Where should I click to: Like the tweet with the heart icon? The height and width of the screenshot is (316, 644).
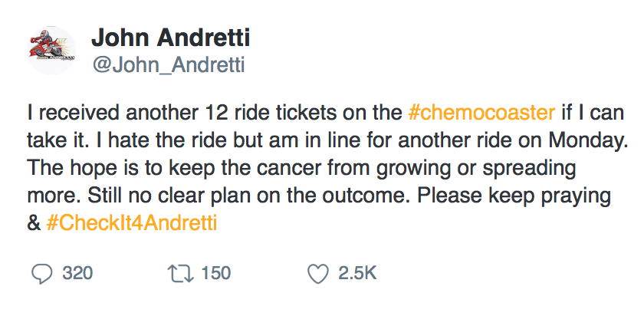[x=317, y=274]
